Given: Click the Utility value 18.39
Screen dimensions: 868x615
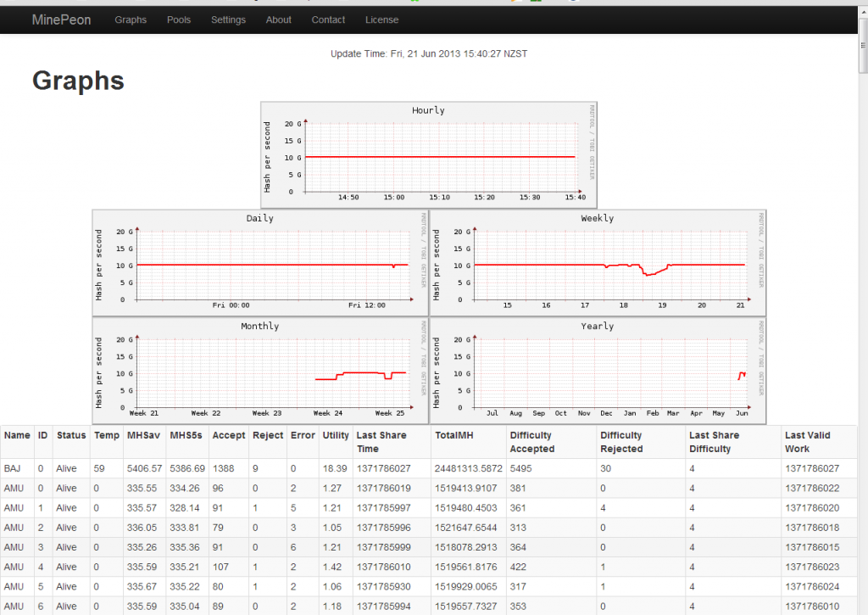Looking at the screenshot, I should [x=335, y=469].
